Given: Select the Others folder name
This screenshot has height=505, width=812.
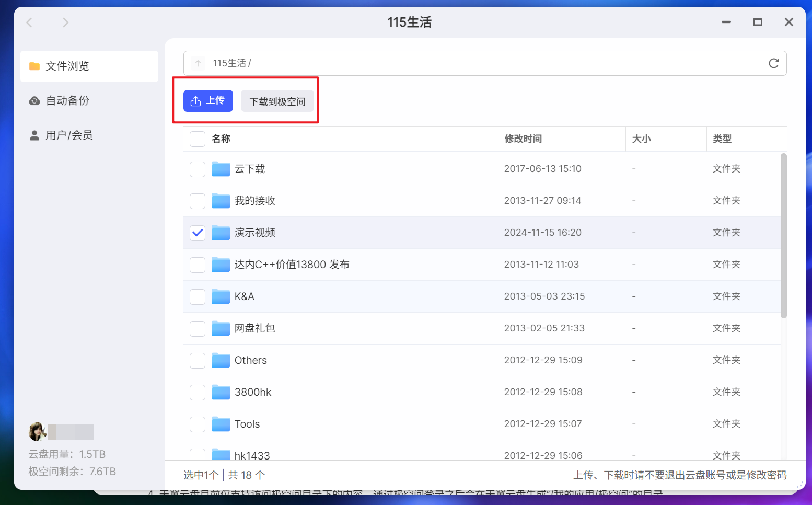Looking at the screenshot, I should click(251, 360).
